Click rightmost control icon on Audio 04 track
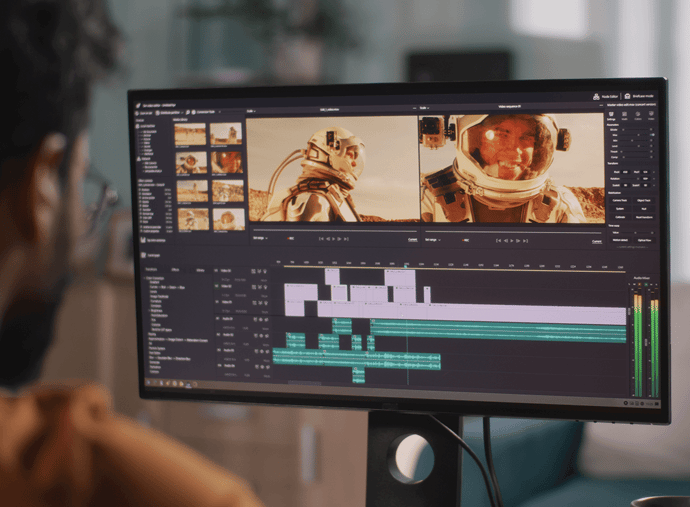Viewport: 690px width, 507px height. (x=268, y=367)
